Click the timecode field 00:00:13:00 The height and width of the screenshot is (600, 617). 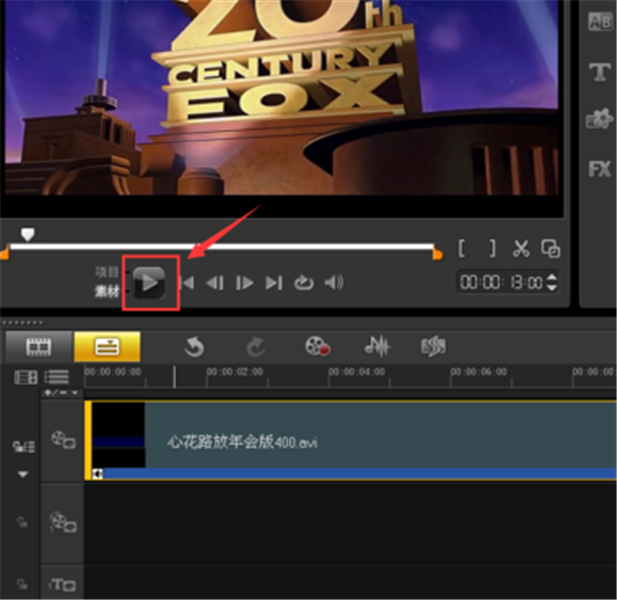(x=501, y=282)
